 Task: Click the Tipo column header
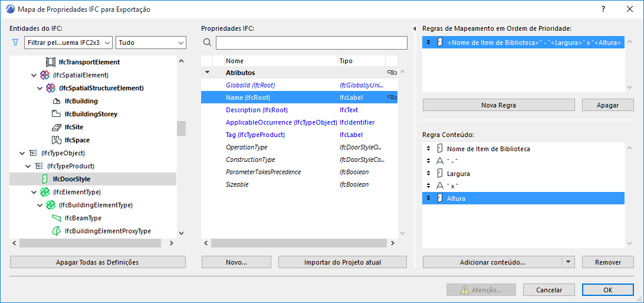(x=362, y=61)
